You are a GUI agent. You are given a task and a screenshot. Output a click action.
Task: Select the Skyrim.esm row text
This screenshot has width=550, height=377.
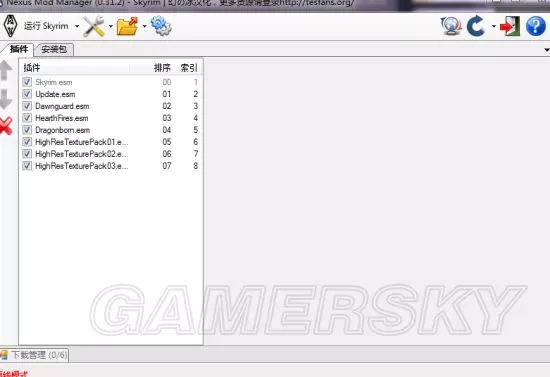point(54,82)
